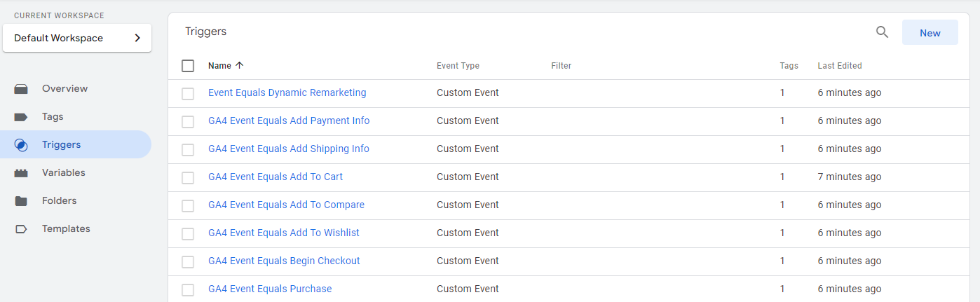
Task: Click the Folders icon in sidebar
Action: pyautogui.click(x=21, y=201)
